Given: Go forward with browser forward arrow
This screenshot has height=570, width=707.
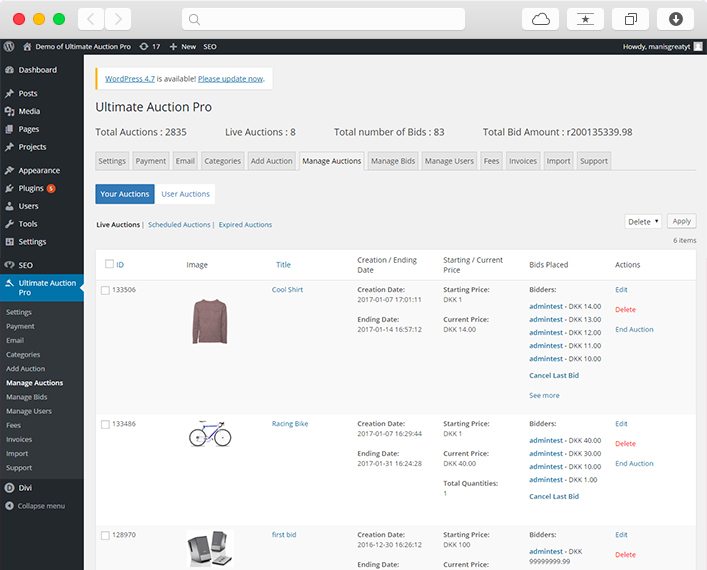Looking at the screenshot, I should pyautogui.click(x=118, y=19).
